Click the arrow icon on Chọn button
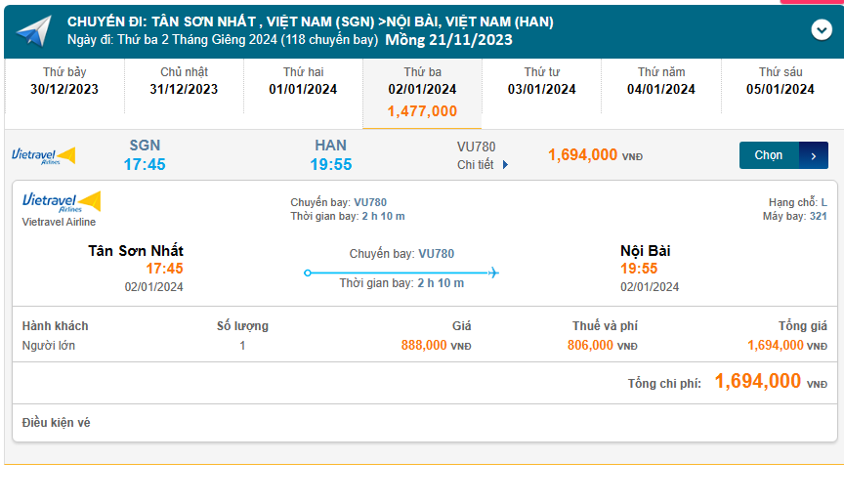 [814, 155]
